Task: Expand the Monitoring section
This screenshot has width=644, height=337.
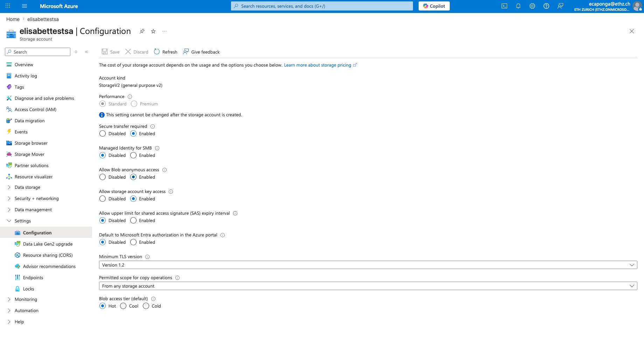Action: pos(9,300)
